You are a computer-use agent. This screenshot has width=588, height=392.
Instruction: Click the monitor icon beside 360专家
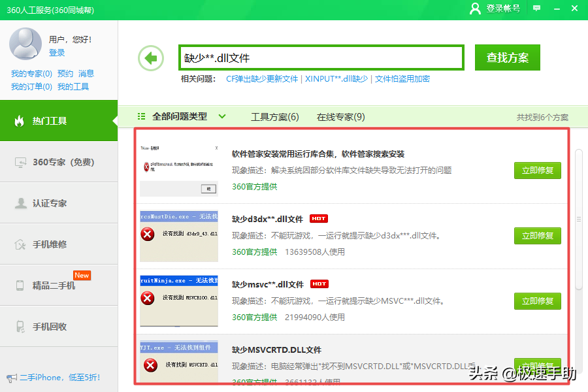[x=20, y=163]
